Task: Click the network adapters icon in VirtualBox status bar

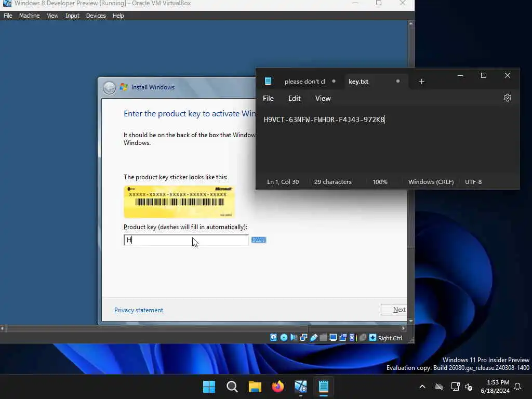Action: pos(303,338)
